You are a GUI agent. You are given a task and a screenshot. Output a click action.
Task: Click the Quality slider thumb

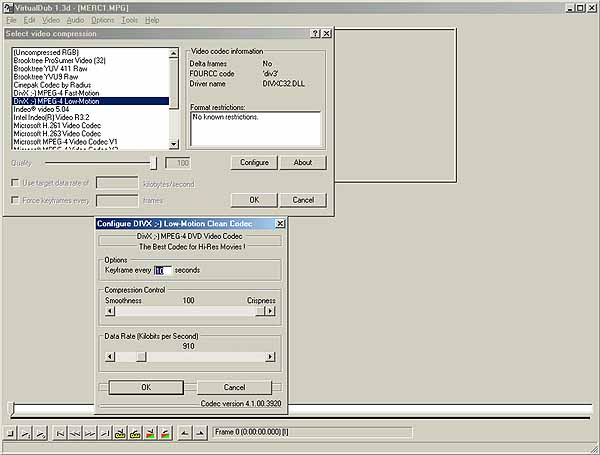pos(153,163)
